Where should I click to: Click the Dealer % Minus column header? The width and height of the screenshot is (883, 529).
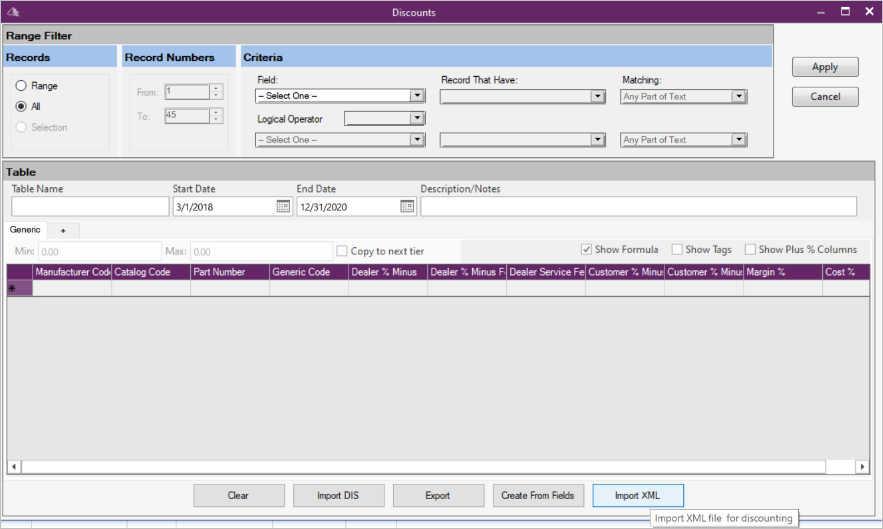(x=388, y=272)
